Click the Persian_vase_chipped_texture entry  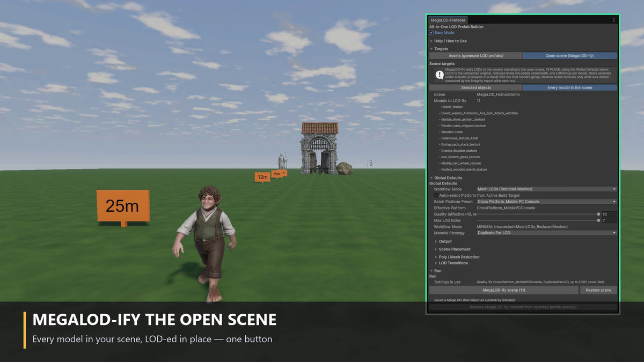click(x=462, y=125)
